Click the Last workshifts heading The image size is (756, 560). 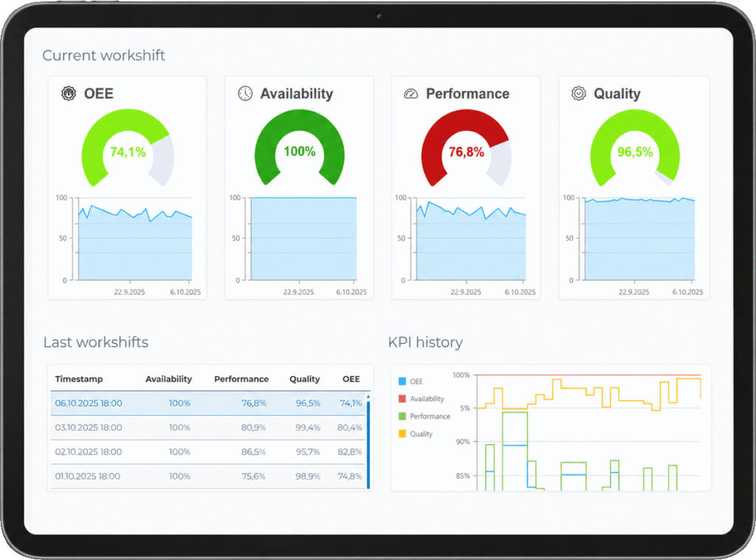click(x=95, y=342)
